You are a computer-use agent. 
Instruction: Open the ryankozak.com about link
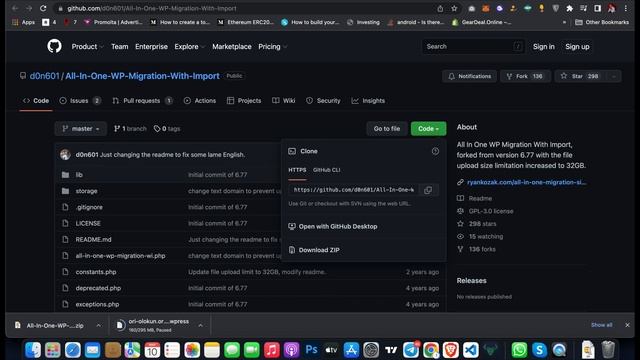[527, 182]
